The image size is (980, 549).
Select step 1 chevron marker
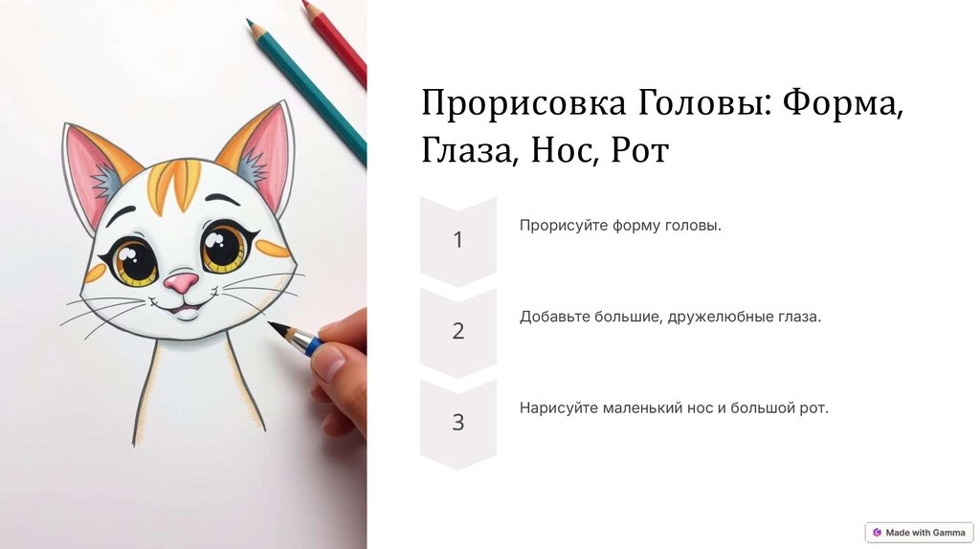tap(458, 241)
